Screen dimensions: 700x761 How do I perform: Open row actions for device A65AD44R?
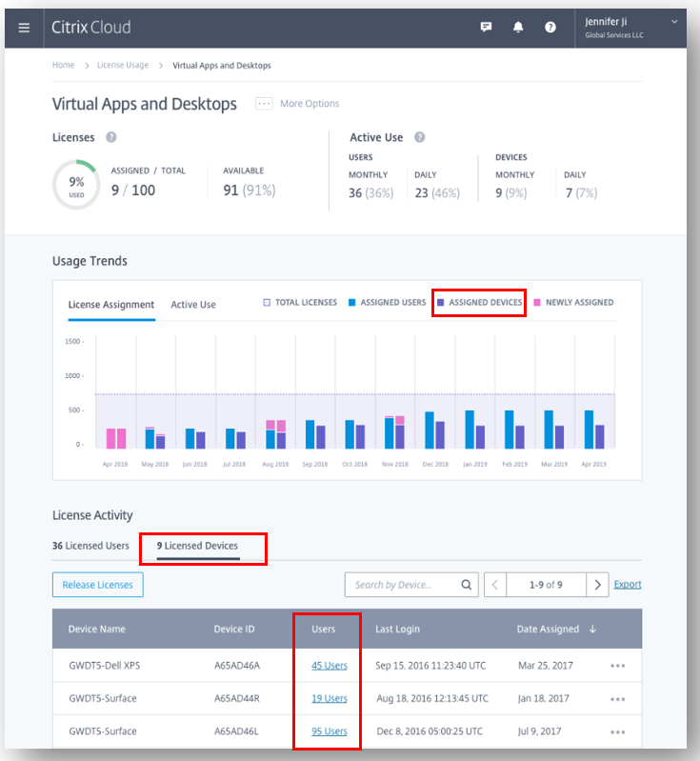coord(617,699)
